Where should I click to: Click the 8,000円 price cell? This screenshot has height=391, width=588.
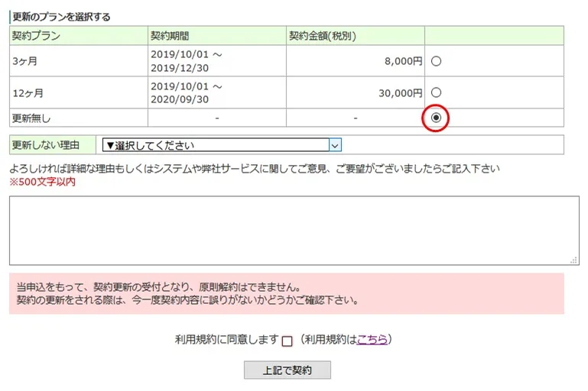403,61
